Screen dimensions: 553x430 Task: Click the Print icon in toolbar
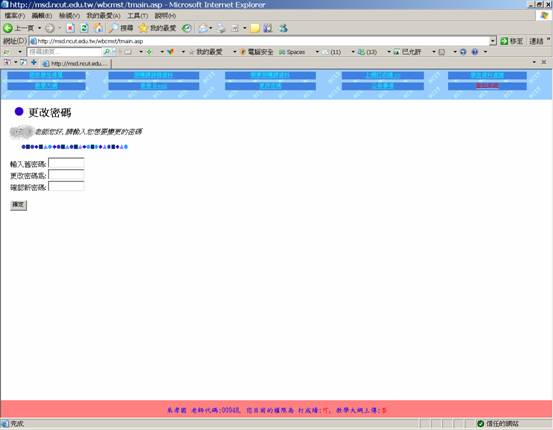click(221, 28)
